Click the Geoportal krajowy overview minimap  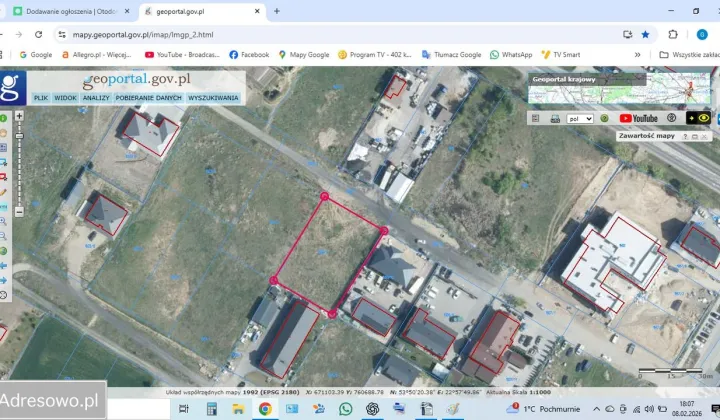click(x=619, y=88)
